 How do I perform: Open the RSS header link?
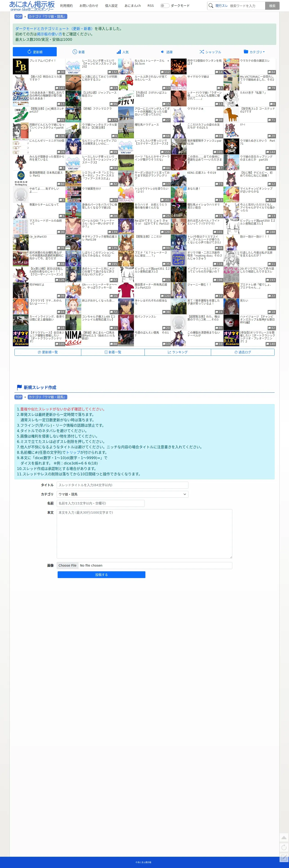151,6
